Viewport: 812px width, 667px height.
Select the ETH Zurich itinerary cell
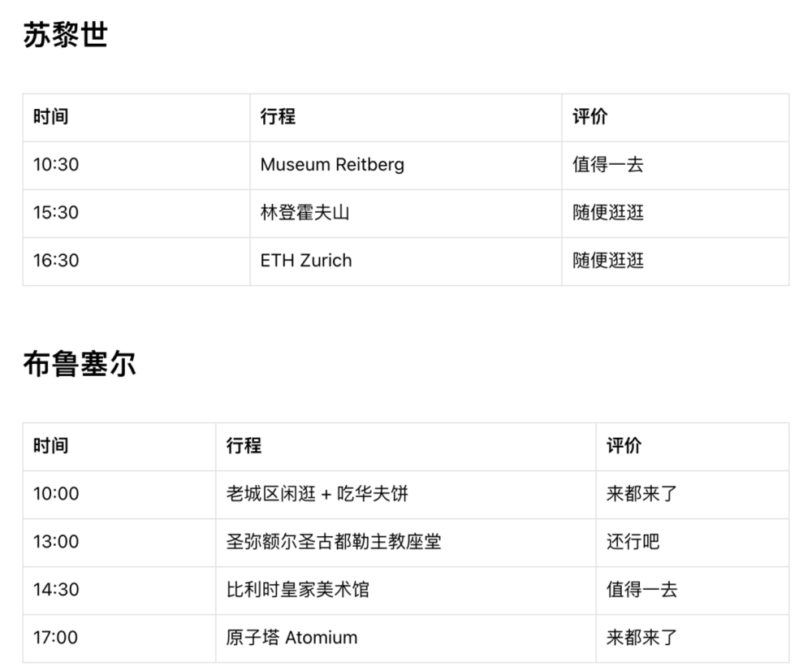pyautogui.click(x=306, y=261)
